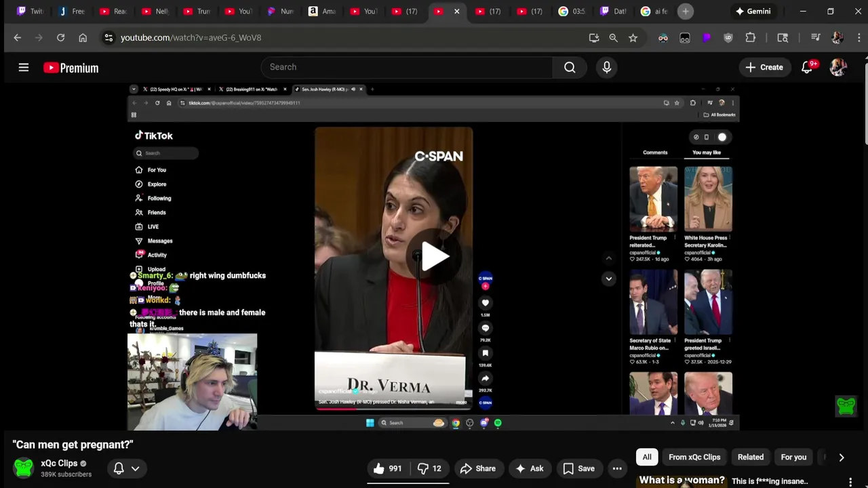The height and width of the screenshot is (488, 868).
Task: Click the YouTube search field
Action: click(x=407, y=67)
